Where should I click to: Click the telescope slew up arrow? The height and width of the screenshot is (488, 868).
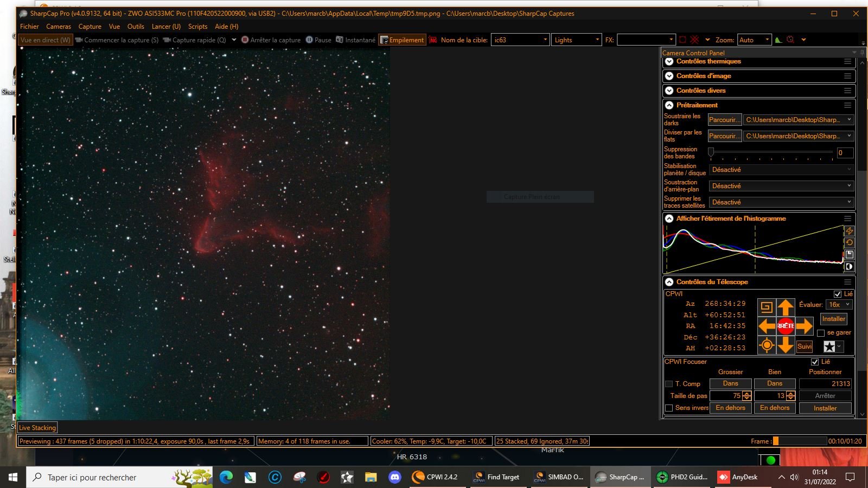786,307
